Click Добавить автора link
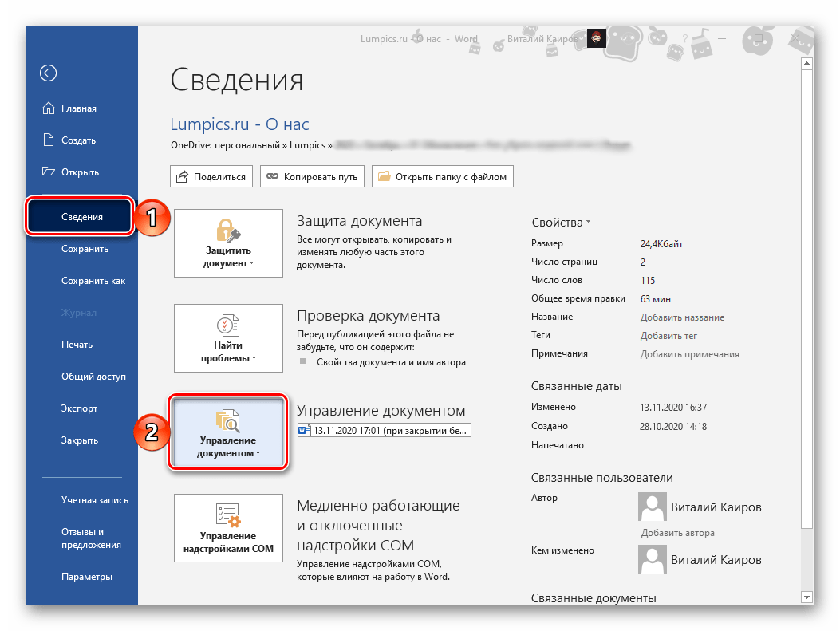840x631 pixels. point(677,533)
